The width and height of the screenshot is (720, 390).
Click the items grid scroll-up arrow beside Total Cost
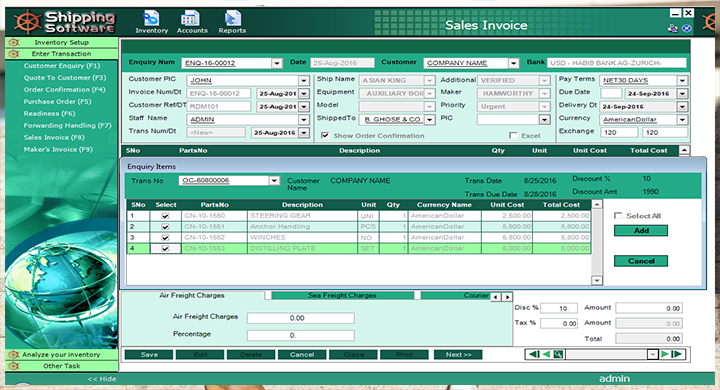(684, 150)
